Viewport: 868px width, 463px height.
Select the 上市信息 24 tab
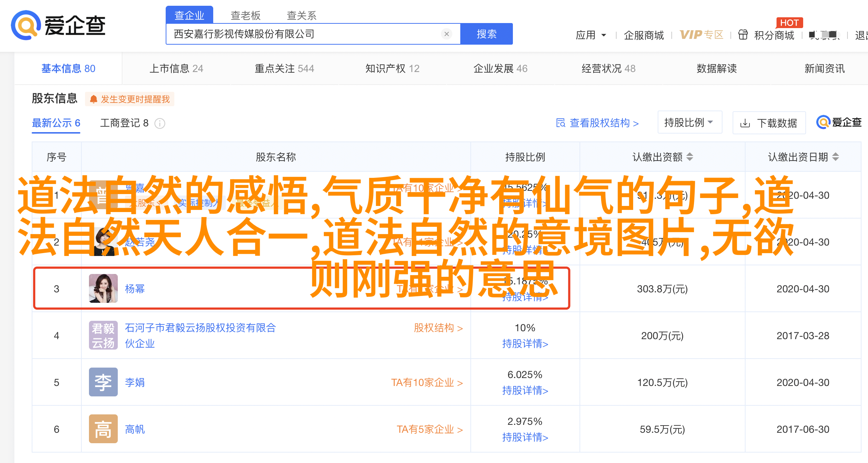[176, 68]
